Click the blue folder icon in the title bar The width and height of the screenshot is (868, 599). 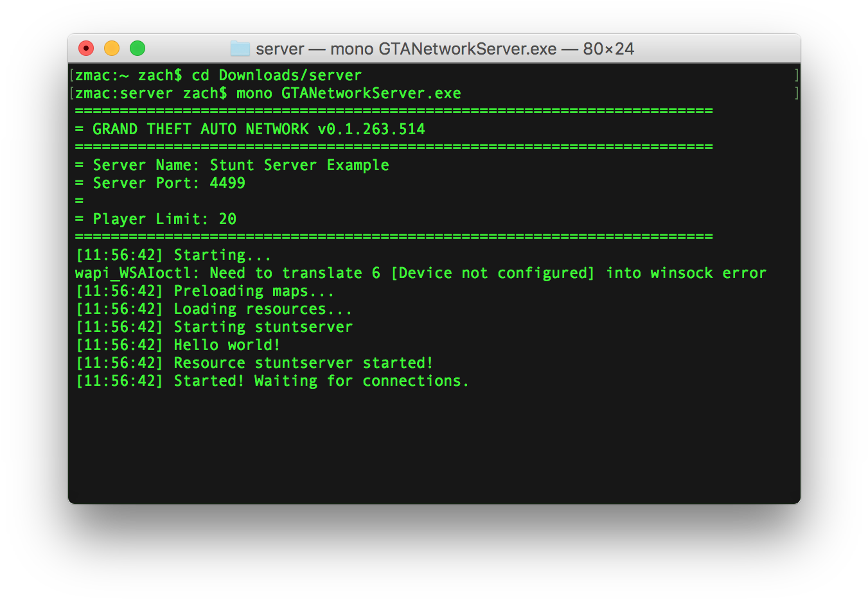pyautogui.click(x=241, y=48)
